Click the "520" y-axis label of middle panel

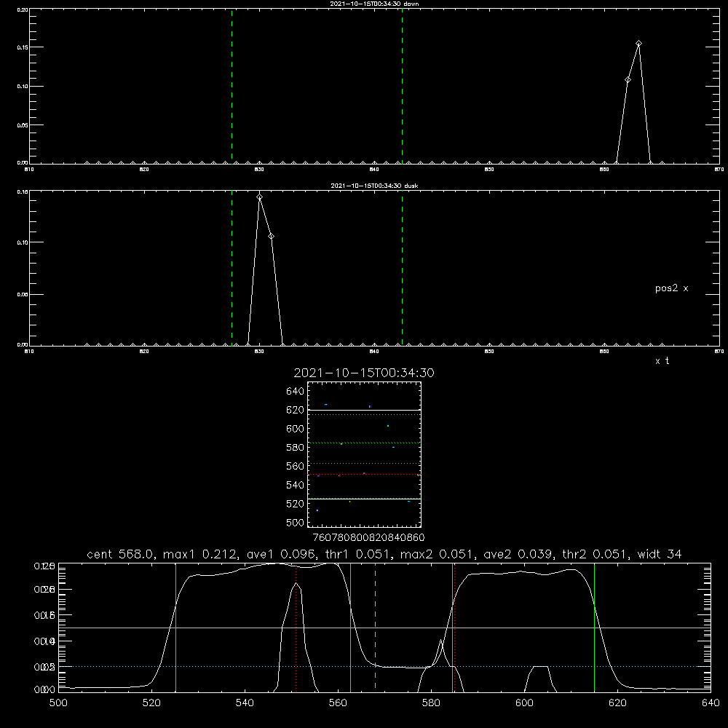(296, 504)
